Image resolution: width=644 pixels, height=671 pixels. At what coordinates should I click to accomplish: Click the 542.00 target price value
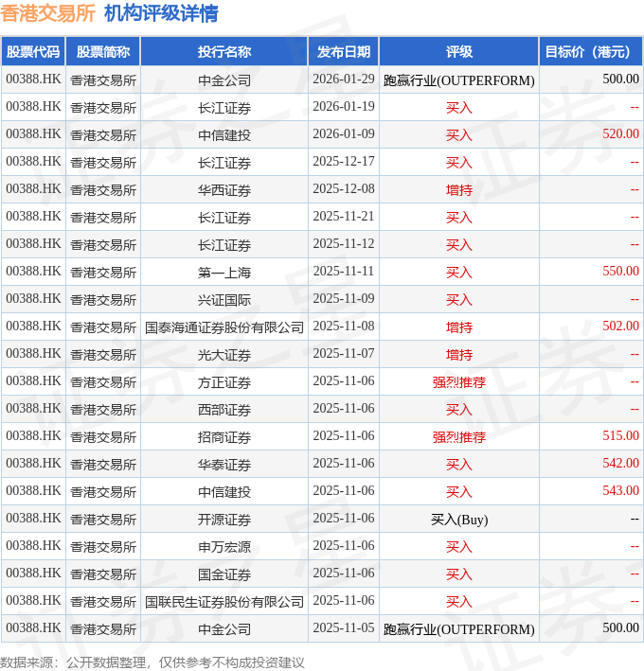[x=620, y=463]
